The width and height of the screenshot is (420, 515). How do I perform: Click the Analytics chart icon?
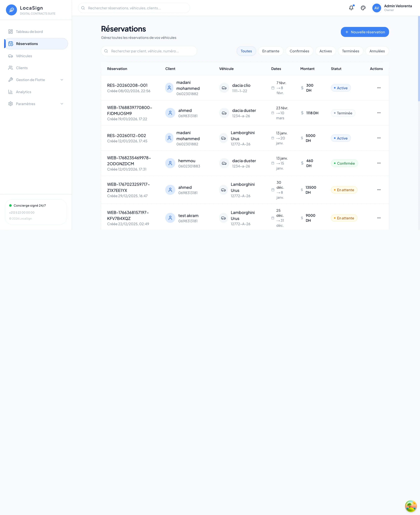[x=11, y=92]
